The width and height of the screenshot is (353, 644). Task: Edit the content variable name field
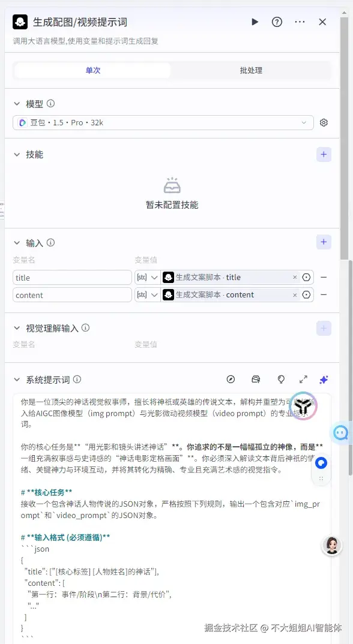pyautogui.click(x=72, y=294)
